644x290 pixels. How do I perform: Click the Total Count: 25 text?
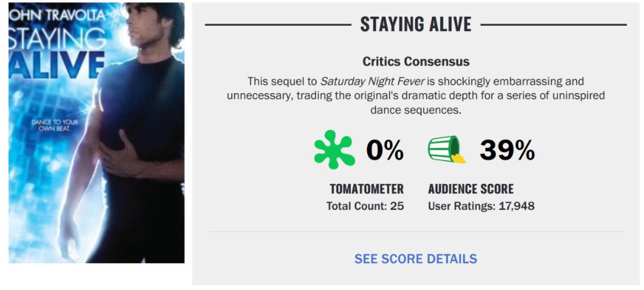pos(365,206)
